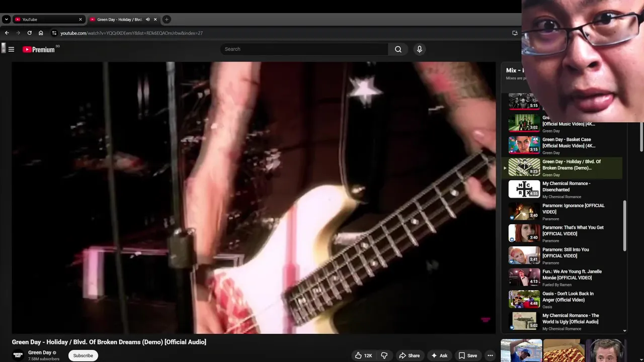Go back with browser back arrow
The height and width of the screenshot is (362, 644).
click(7, 33)
